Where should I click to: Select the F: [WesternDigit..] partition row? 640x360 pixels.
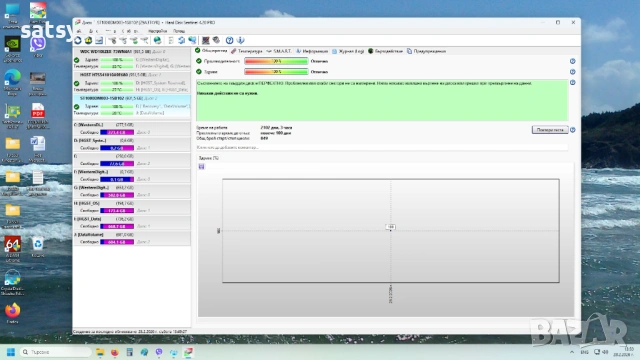coord(131,176)
